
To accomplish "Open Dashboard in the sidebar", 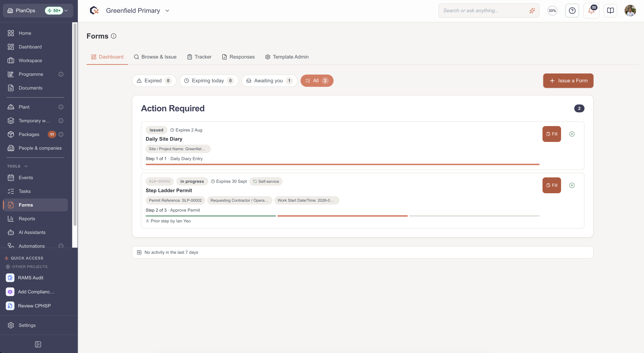I will pos(35,47).
